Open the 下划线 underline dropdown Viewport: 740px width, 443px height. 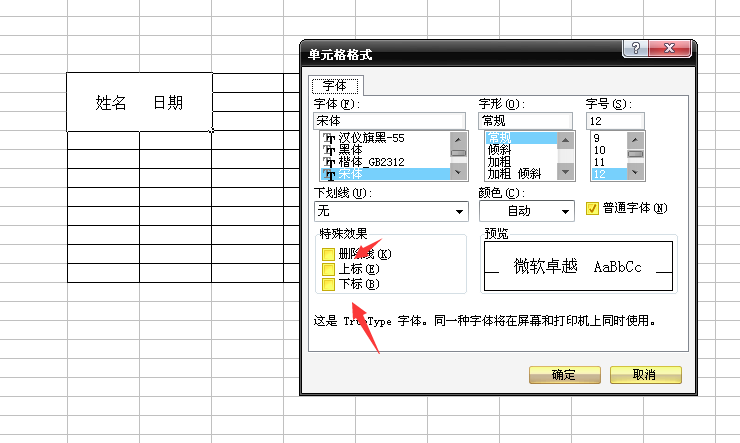tap(391, 211)
